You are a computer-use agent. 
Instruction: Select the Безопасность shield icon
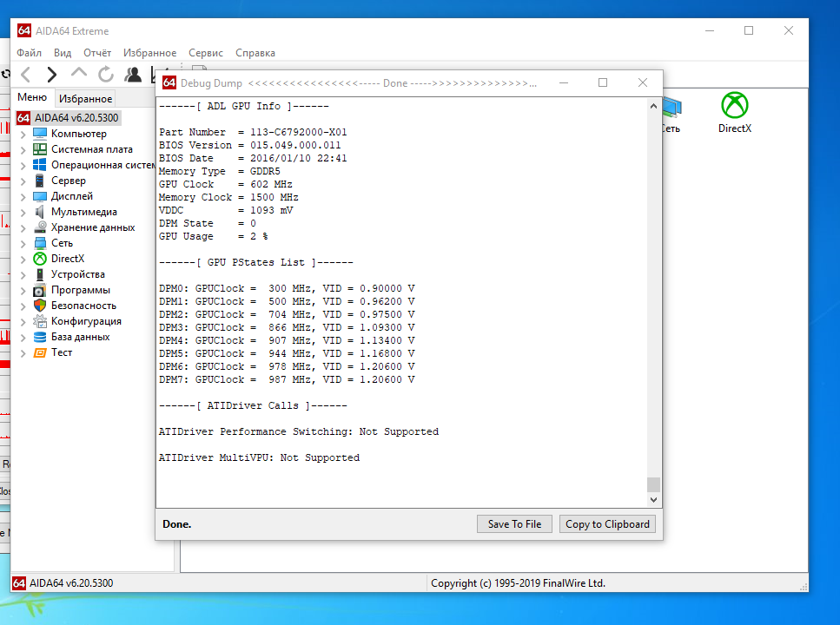(x=40, y=306)
